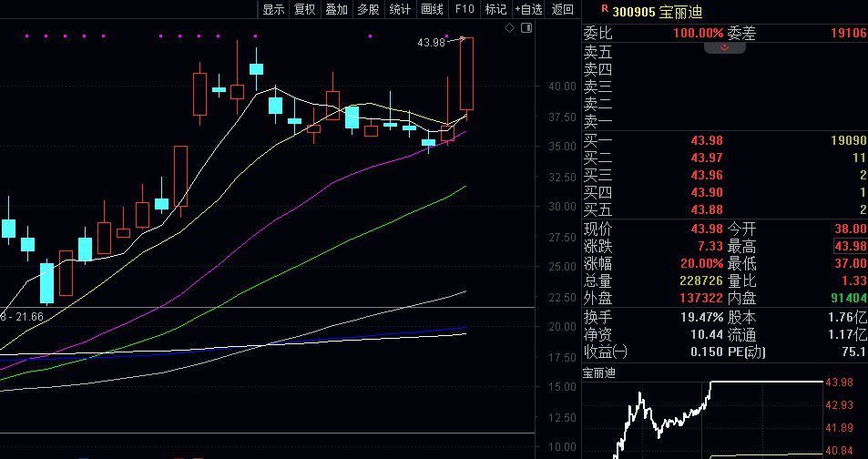Click the 收益(一) value 0.150
Screen dimensions: 868x459
click(x=707, y=352)
